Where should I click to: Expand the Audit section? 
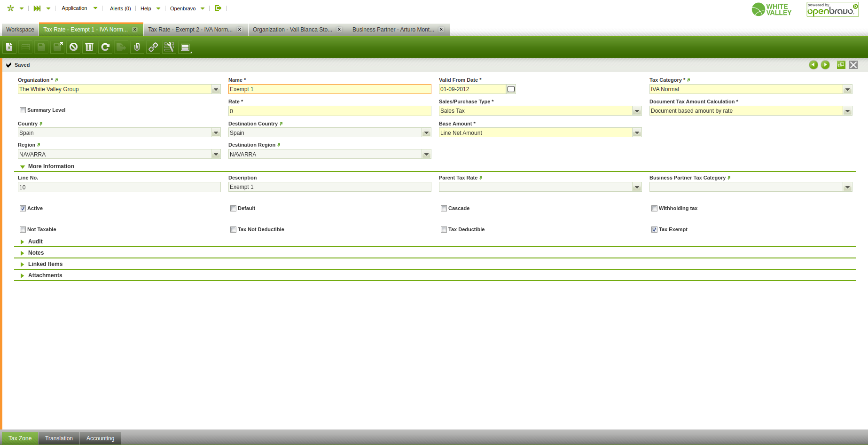(35, 242)
